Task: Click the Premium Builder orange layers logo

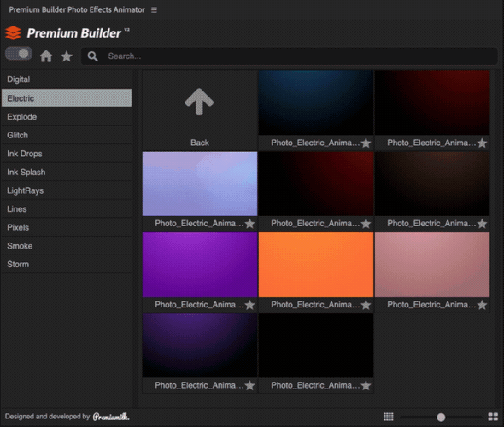Action: click(13, 32)
